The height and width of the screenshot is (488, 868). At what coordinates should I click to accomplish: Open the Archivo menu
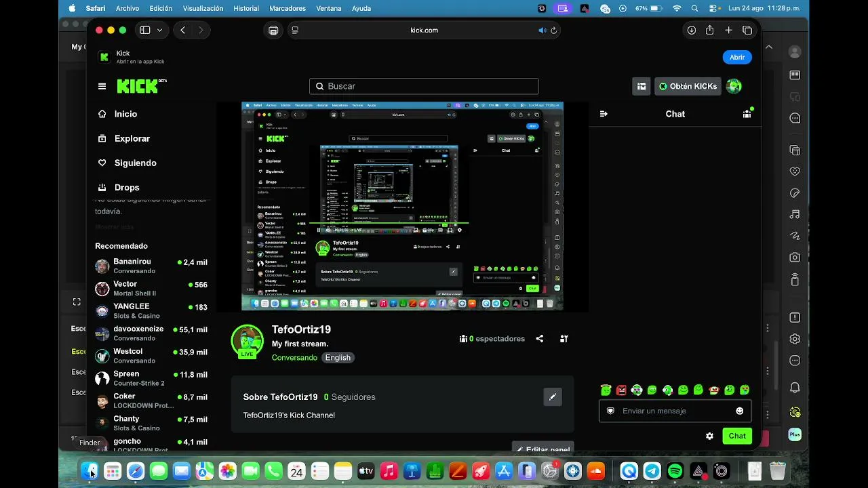click(127, 8)
